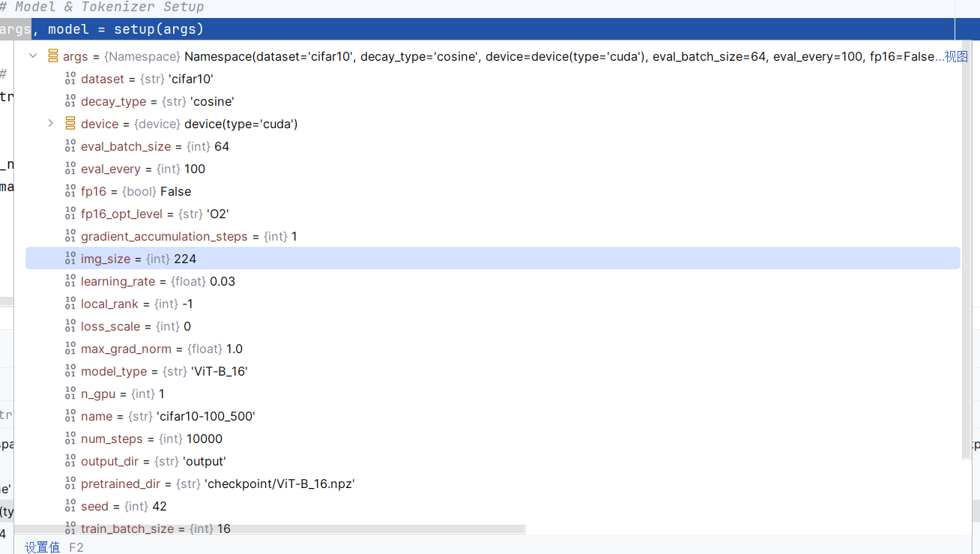Click the fp16 bool variable icon
The image size is (980, 554).
pyautogui.click(x=70, y=191)
